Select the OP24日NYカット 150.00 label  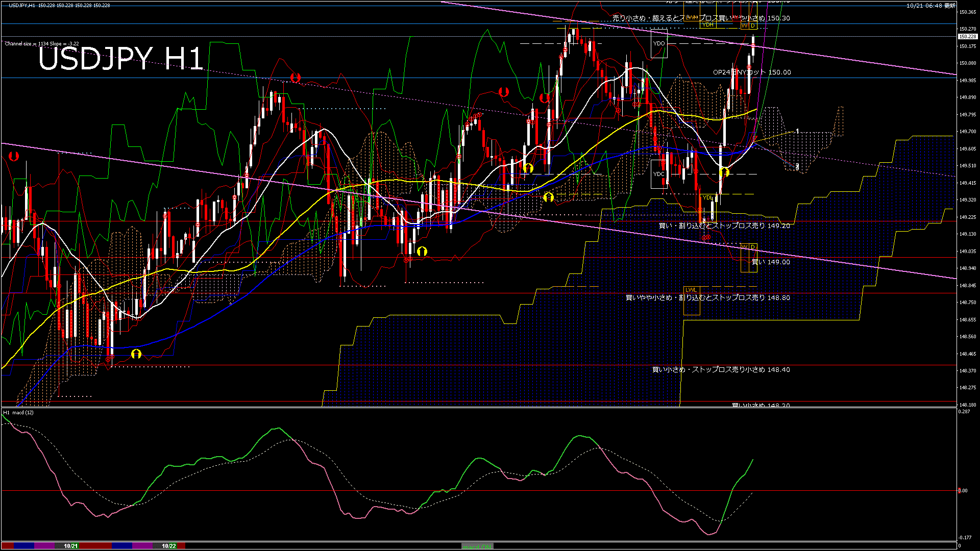[x=752, y=72]
